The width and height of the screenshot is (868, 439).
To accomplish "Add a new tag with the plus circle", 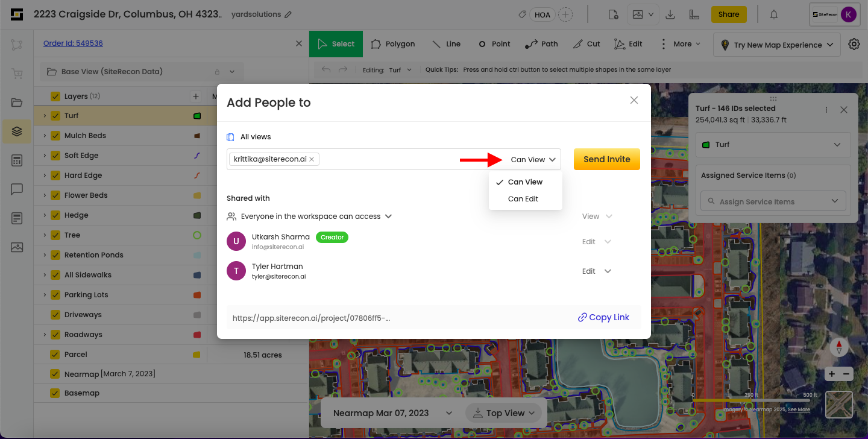I will click(565, 14).
